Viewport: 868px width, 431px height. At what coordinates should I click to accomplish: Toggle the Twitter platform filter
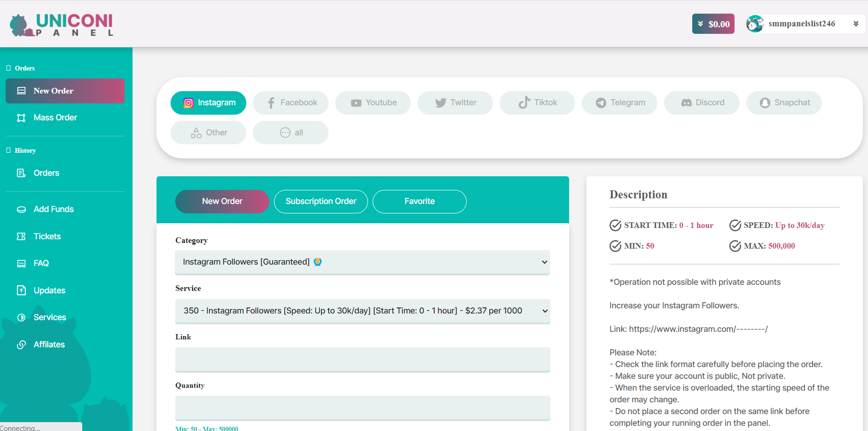point(455,103)
